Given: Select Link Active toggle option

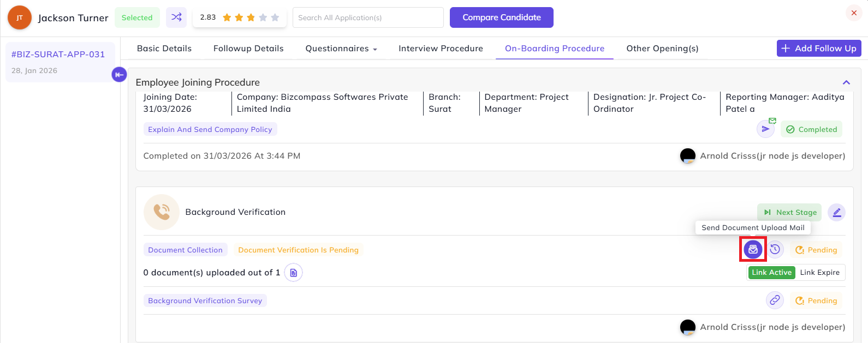Looking at the screenshot, I should click(771, 273).
